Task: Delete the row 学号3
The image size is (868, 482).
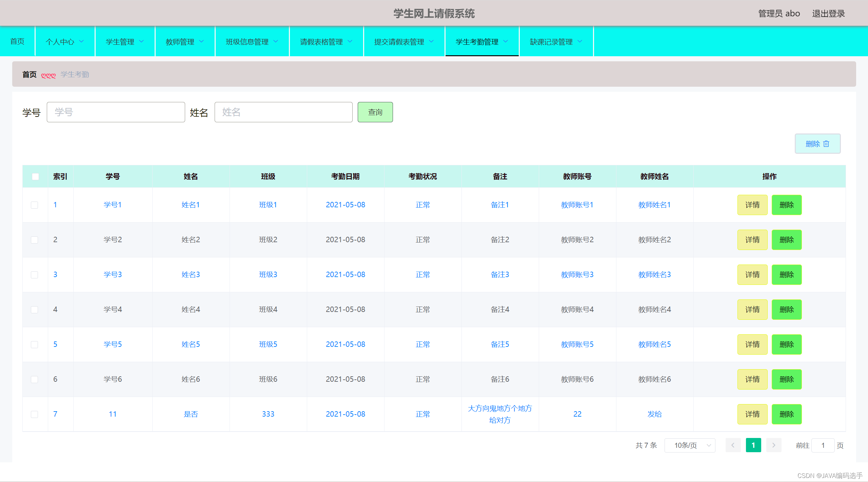Action: click(787, 275)
